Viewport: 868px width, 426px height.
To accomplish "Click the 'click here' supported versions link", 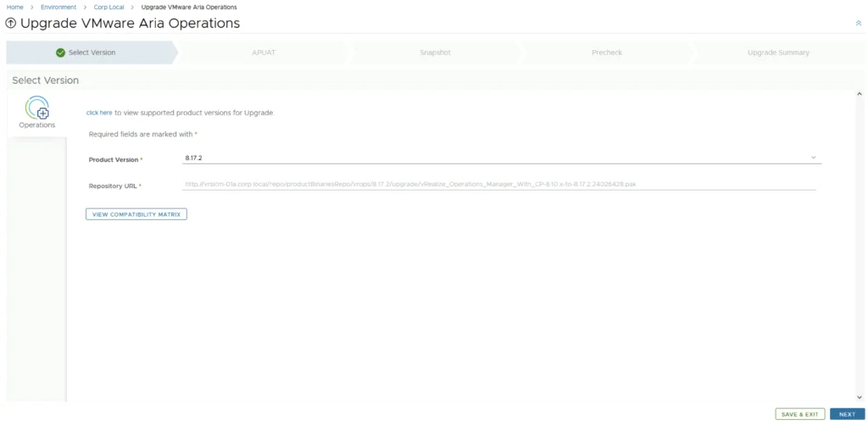I will click(99, 113).
